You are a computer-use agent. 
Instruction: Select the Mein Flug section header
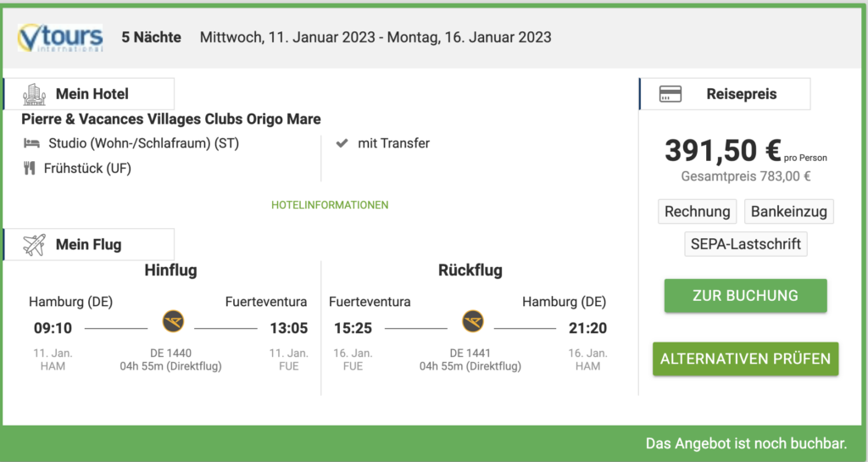(89, 244)
